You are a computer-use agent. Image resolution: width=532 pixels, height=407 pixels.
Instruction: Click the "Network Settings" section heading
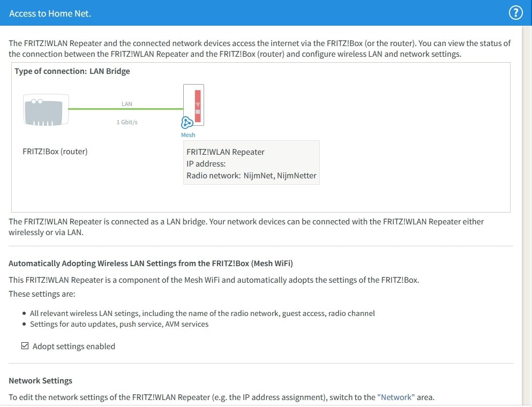coord(40,381)
